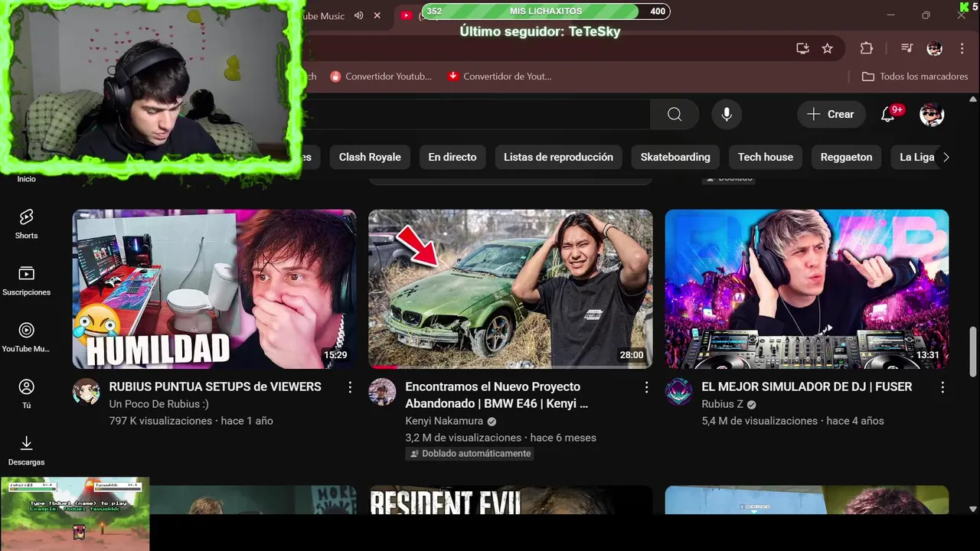Open Todos los marcadores folder
The height and width of the screenshot is (551, 980).
point(915,77)
